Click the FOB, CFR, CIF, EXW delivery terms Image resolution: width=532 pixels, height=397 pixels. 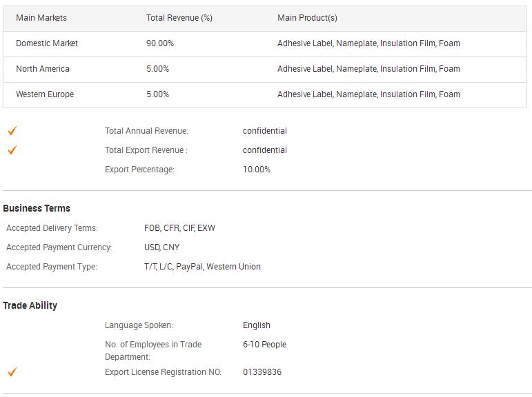[179, 228]
